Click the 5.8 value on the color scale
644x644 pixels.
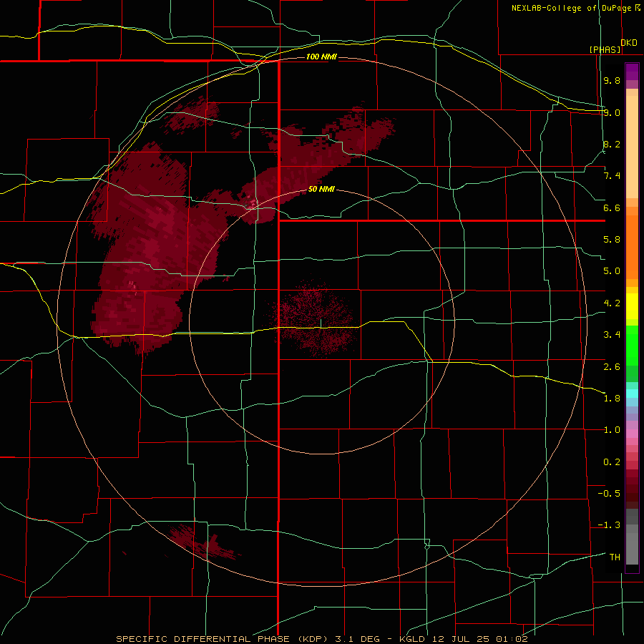click(612, 240)
